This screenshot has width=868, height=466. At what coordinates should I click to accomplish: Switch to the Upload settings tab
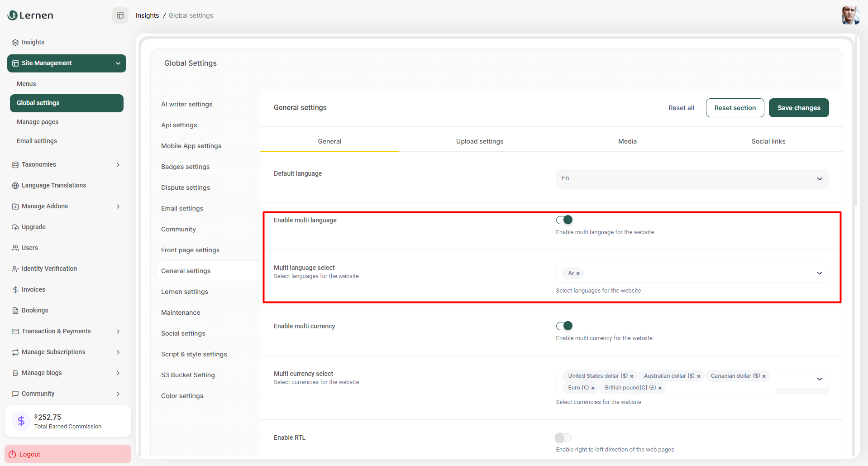(x=479, y=141)
